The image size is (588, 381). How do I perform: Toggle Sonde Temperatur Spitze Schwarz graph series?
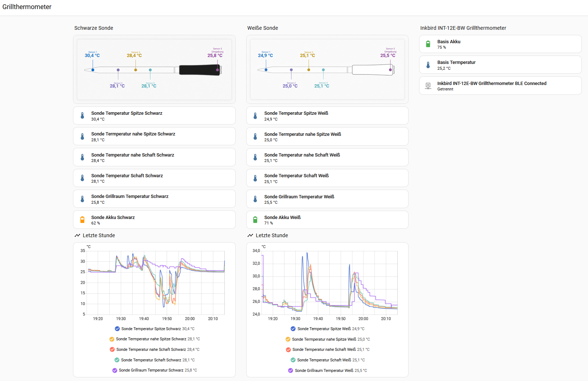coord(117,329)
